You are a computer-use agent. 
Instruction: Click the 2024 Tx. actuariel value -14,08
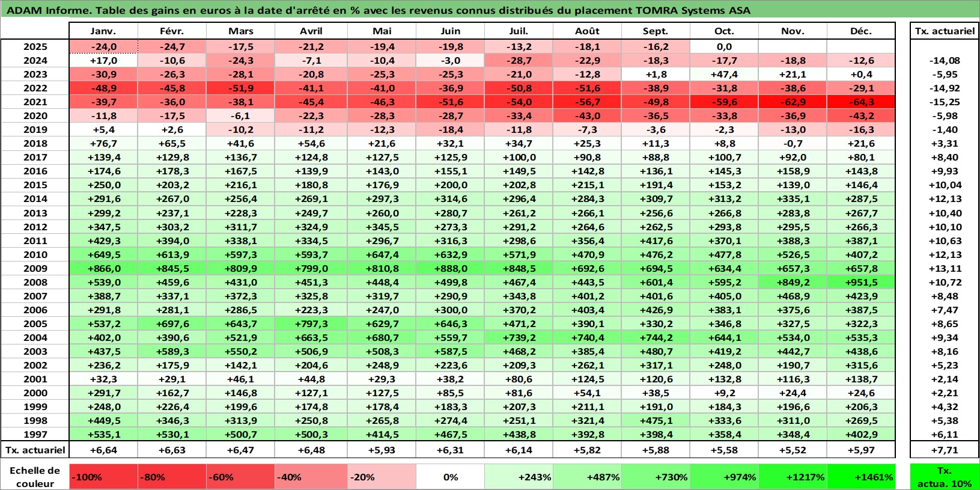tap(945, 60)
